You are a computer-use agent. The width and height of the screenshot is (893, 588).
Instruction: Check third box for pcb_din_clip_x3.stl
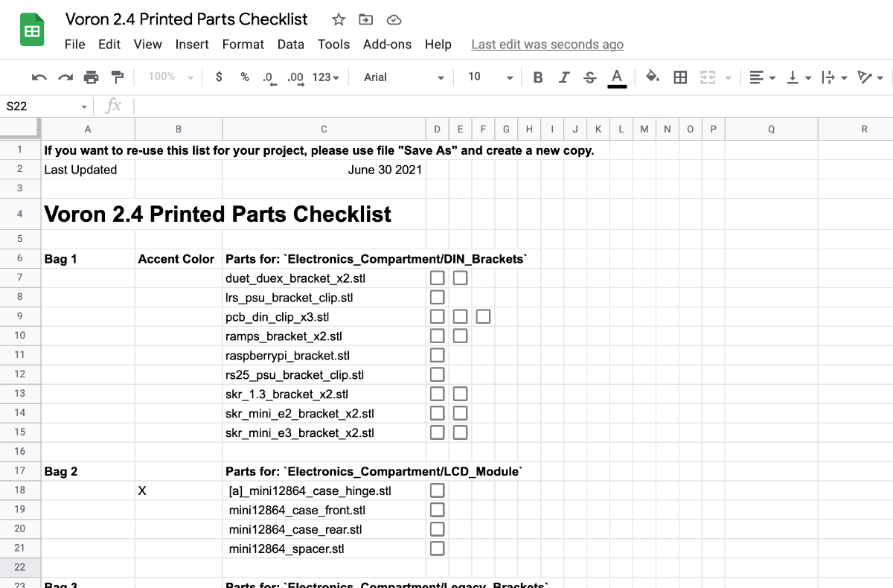[484, 316]
